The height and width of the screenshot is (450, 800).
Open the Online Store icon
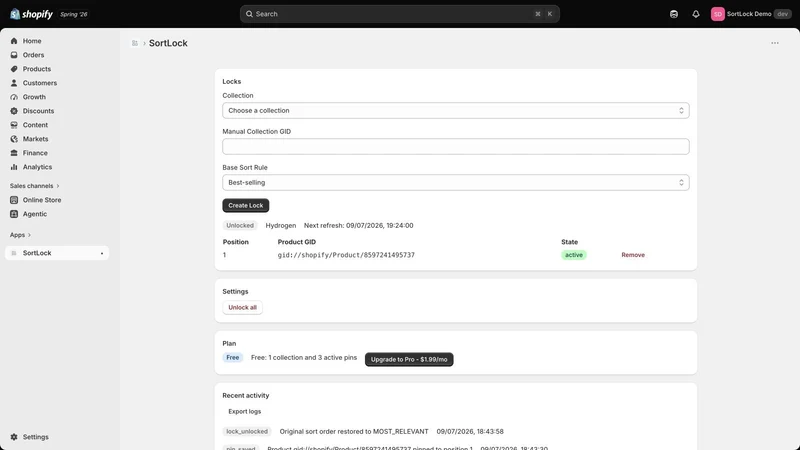click(14, 200)
